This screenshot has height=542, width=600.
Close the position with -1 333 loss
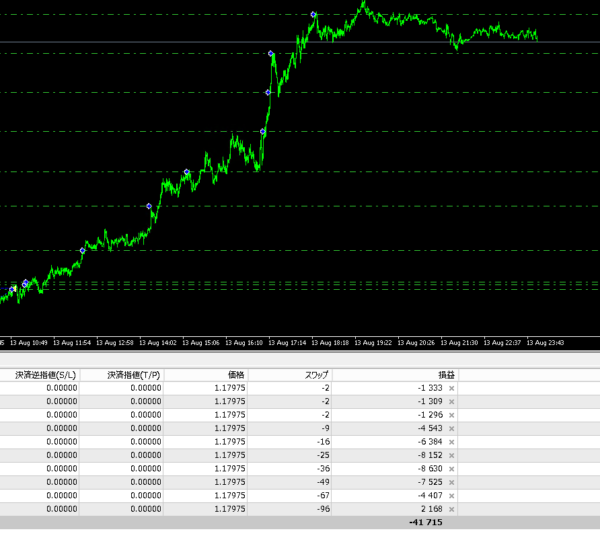tap(452, 388)
